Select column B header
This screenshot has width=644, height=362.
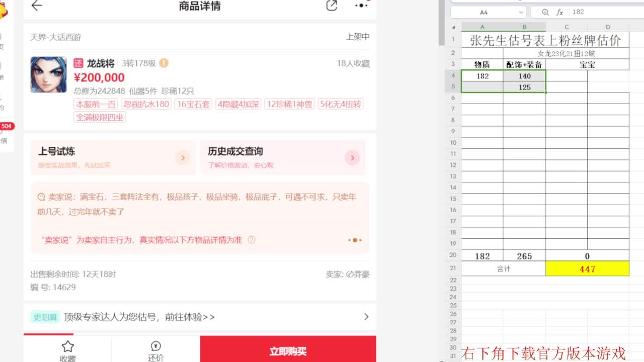point(524,27)
